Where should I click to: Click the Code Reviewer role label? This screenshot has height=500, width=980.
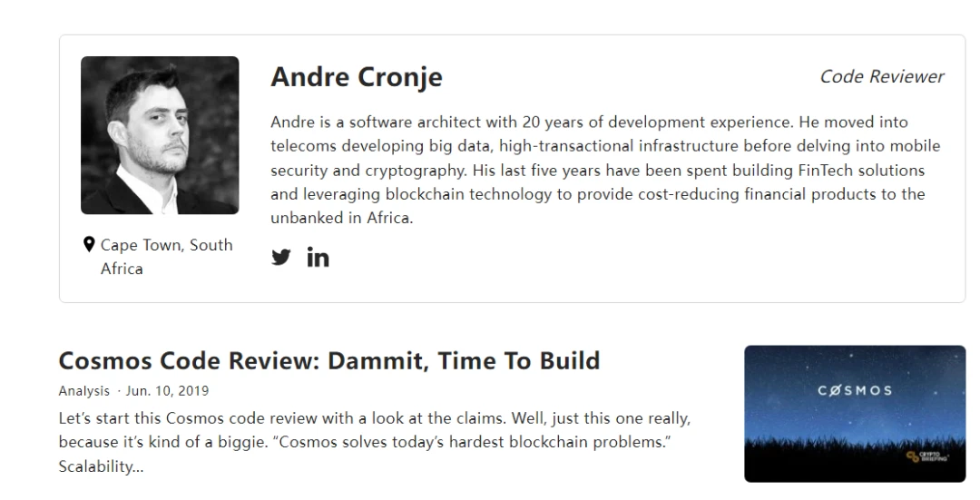[x=881, y=76]
